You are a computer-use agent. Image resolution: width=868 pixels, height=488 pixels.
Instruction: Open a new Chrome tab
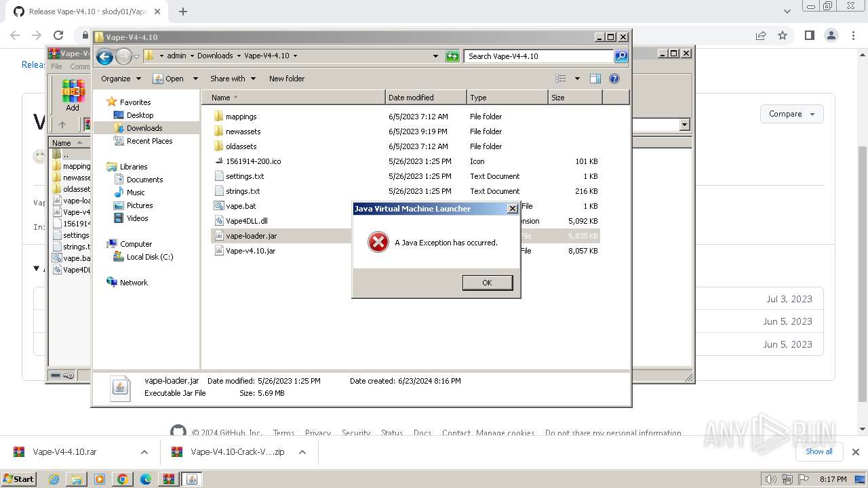coord(183,12)
